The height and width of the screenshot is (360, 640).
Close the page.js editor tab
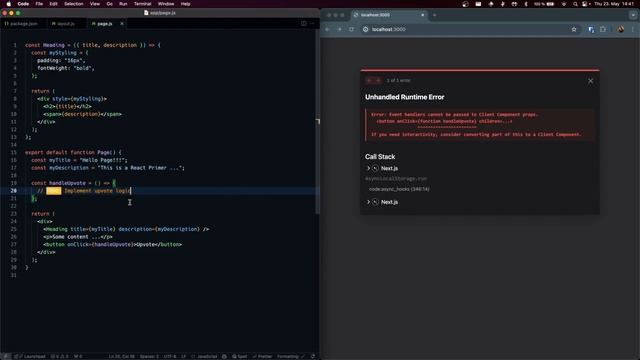click(122, 24)
